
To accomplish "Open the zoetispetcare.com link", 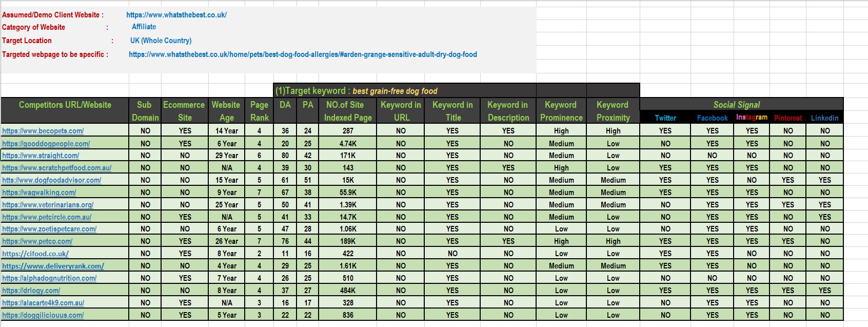I will [x=49, y=229].
